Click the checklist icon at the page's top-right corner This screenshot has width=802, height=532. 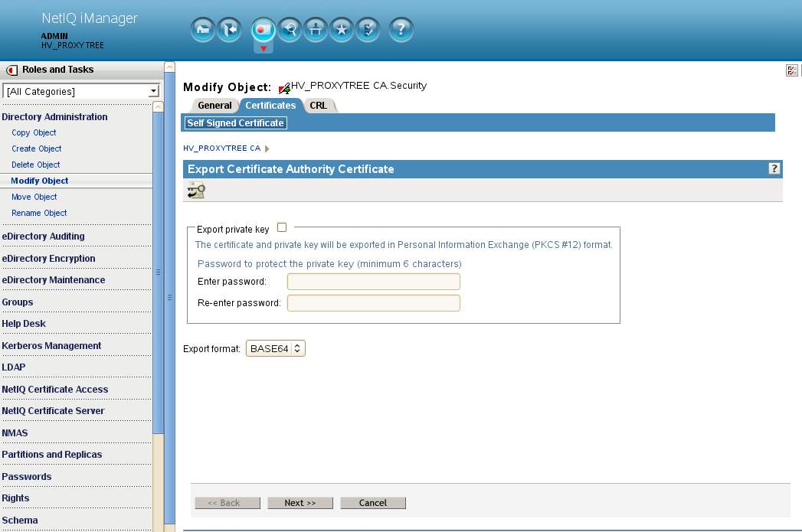click(792, 70)
